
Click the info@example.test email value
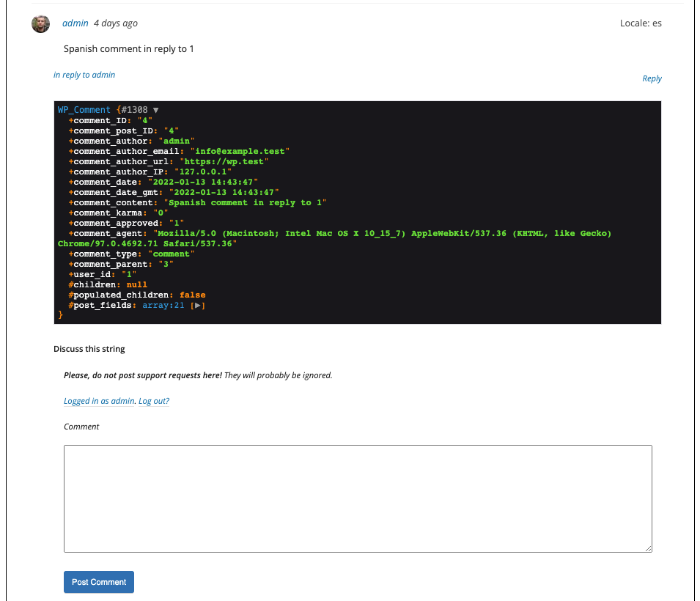click(240, 152)
